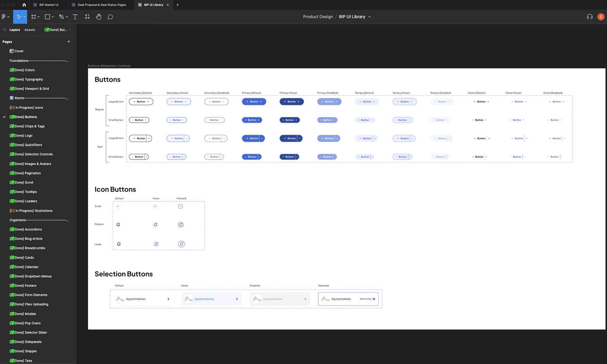
Task: Select the Frame tool
Action: (x=33, y=17)
